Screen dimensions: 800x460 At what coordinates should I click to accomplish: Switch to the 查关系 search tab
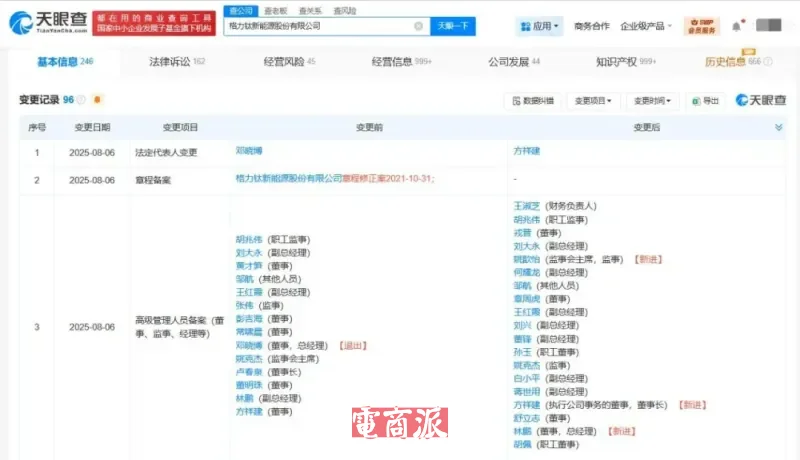coord(310,11)
